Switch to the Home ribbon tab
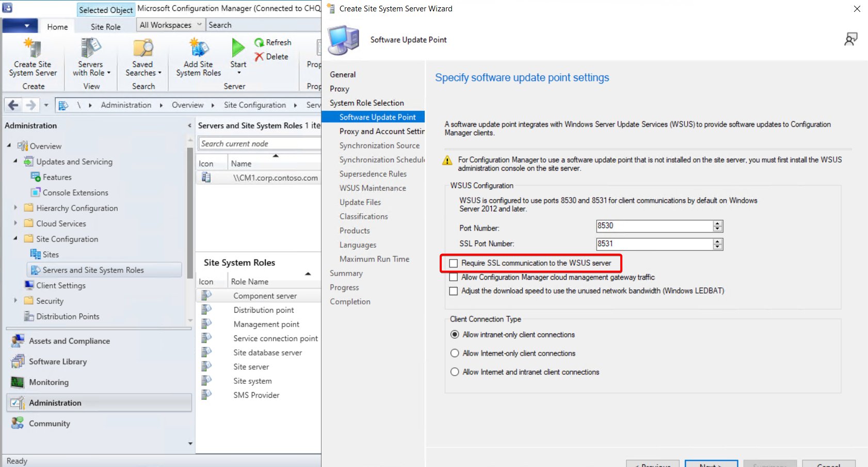 pyautogui.click(x=57, y=27)
